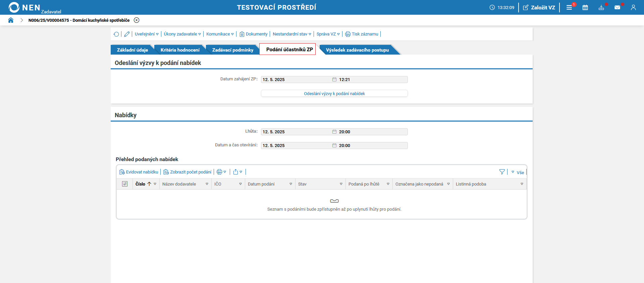The image size is (644, 283).
Task: Expand the Úkony zadavatele dropdown
Action: coord(182,34)
